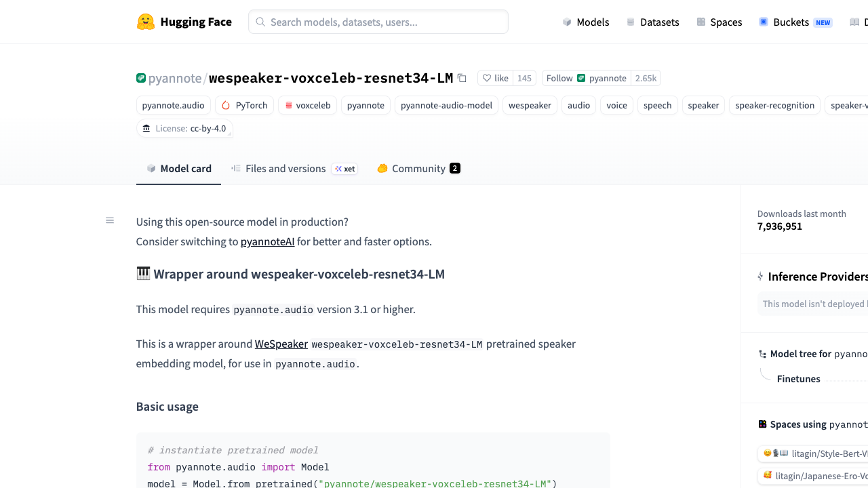Open the pyannote organization link
The image size is (868, 488).
[175, 78]
